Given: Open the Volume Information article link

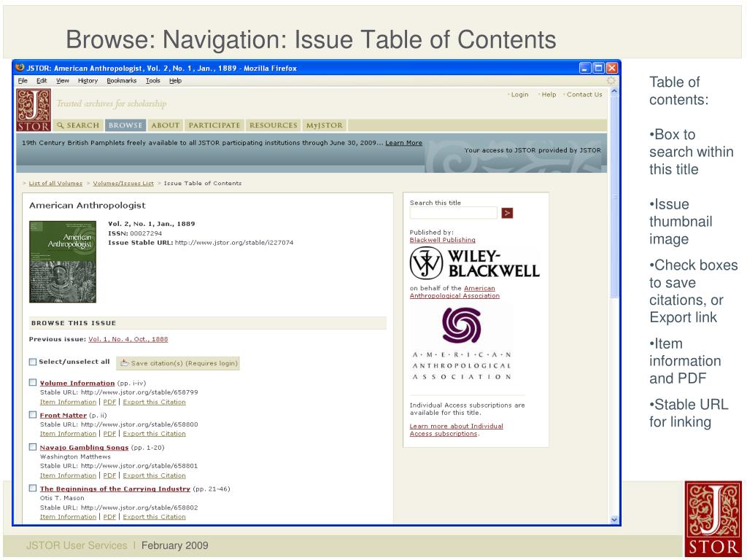Looking at the screenshot, I should tap(77, 383).
